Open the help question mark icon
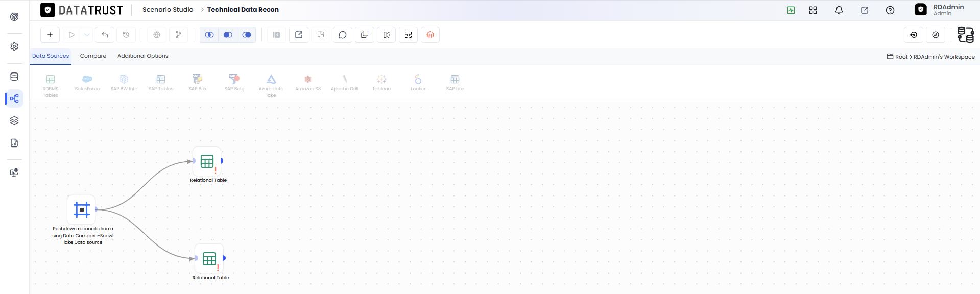 click(x=890, y=10)
